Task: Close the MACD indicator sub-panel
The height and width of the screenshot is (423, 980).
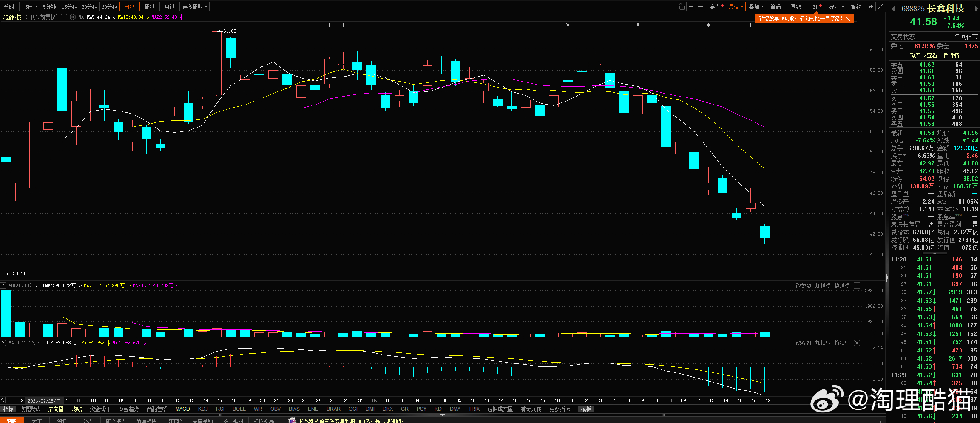Action: (x=857, y=343)
